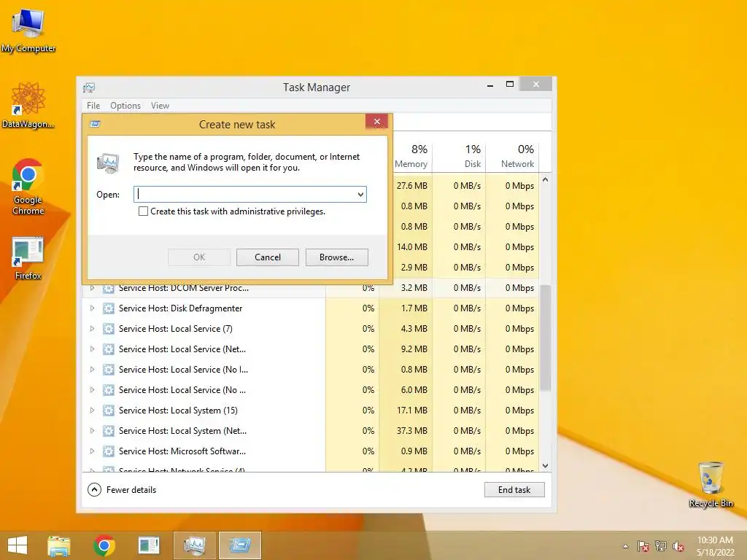
Task: Expand Service Host: Local Service (No I...
Action: 93,370
